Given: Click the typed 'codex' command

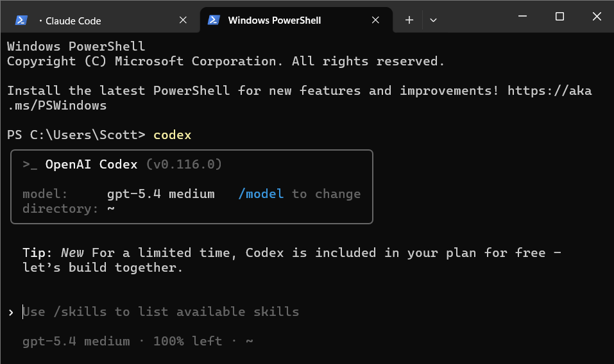Looking at the screenshot, I should (173, 135).
